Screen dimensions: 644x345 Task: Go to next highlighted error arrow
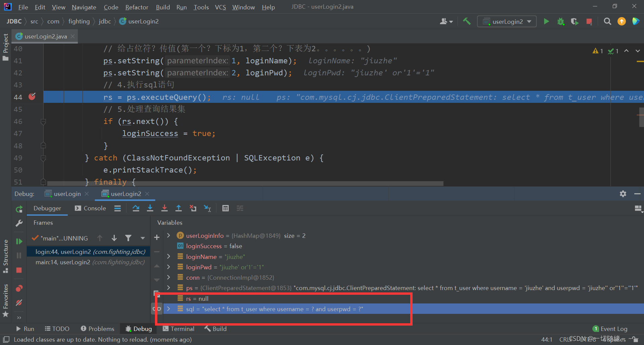coord(638,51)
